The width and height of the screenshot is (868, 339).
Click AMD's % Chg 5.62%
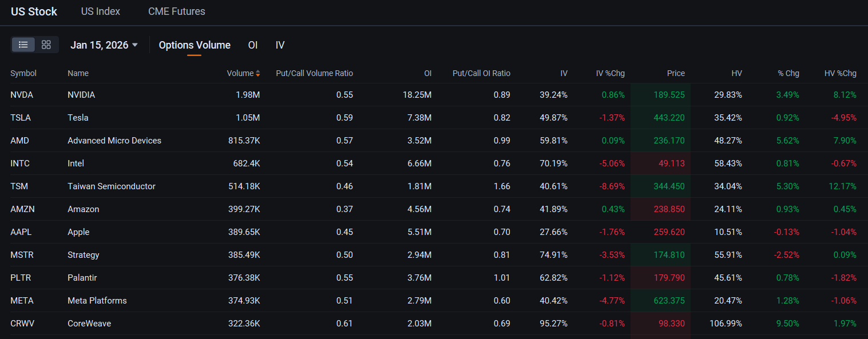[x=787, y=141]
